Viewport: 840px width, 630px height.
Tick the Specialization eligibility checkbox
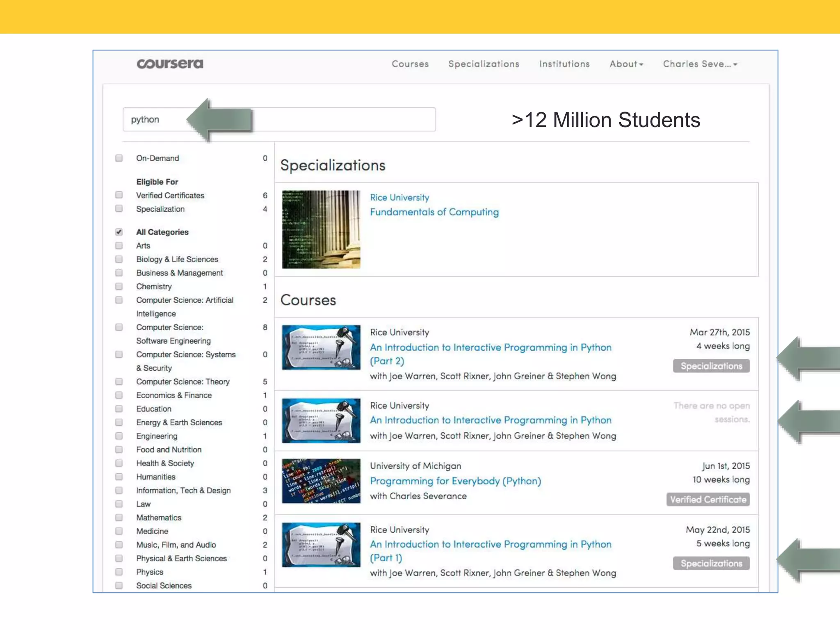[119, 208]
